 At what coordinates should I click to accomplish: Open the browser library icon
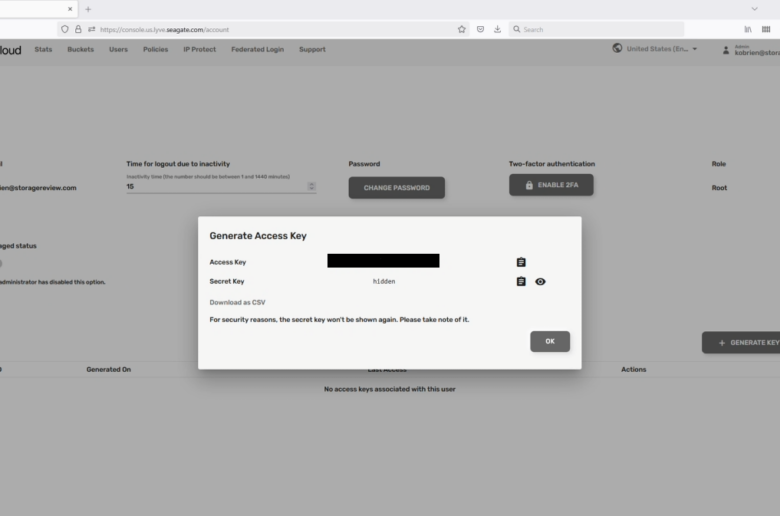click(x=748, y=29)
